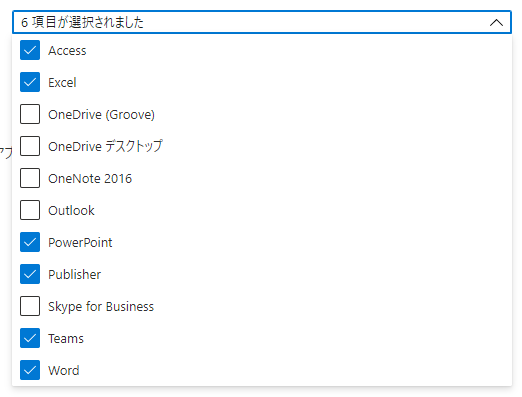Uncheck the Access checkbox
This screenshot has height=397, width=522.
(30, 50)
